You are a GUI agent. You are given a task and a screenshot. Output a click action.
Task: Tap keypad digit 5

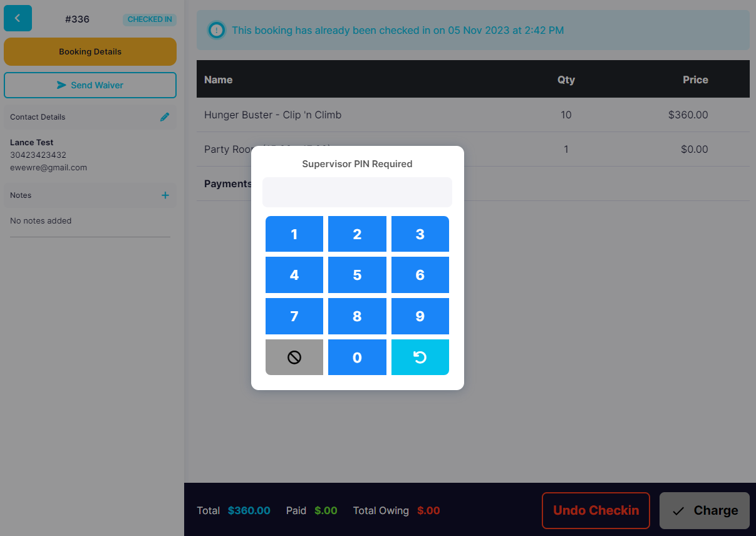(x=357, y=275)
